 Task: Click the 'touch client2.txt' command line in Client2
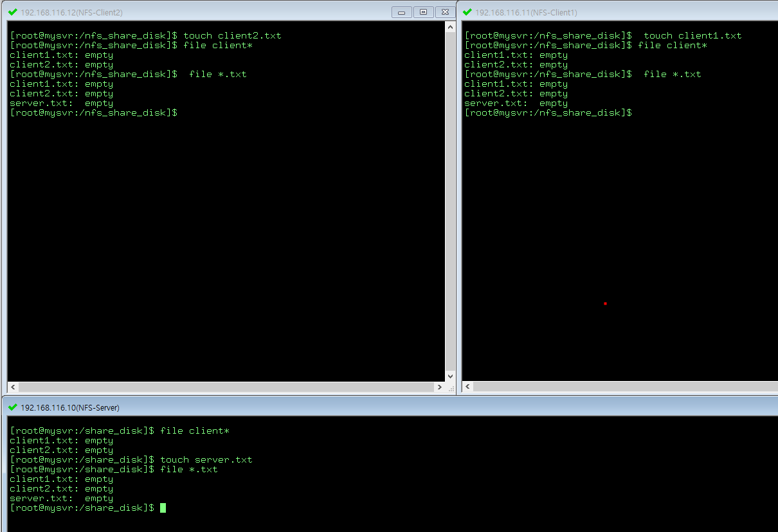click(x=145, y=35)
